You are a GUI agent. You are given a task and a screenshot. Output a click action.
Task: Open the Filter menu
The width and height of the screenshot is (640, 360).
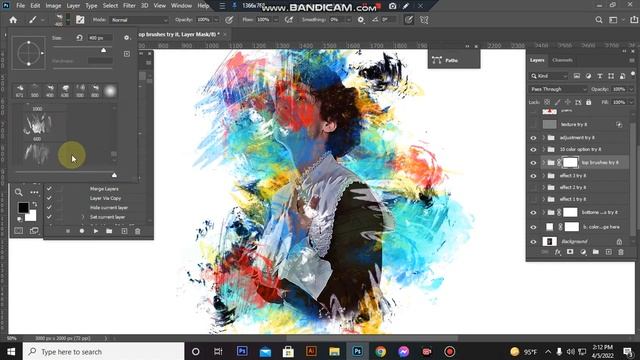[129, 6]
